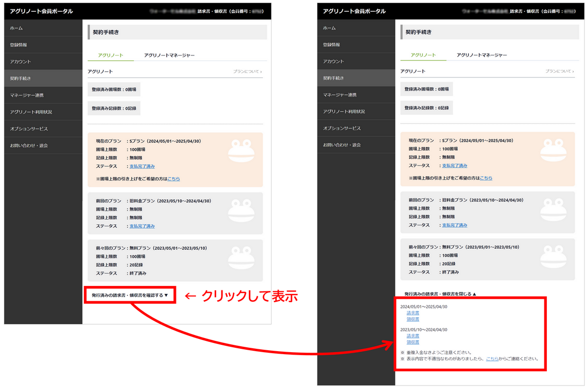Open マネージャー連携 in the right screenshot sidebar
The height and width of the screenshot is (388, 588).
click(x=356, y=95)
